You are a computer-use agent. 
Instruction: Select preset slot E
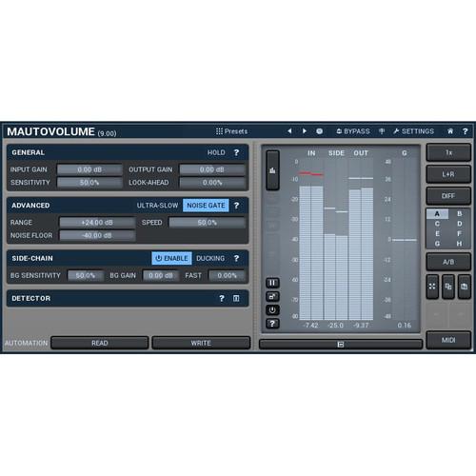tap(437, 234)
